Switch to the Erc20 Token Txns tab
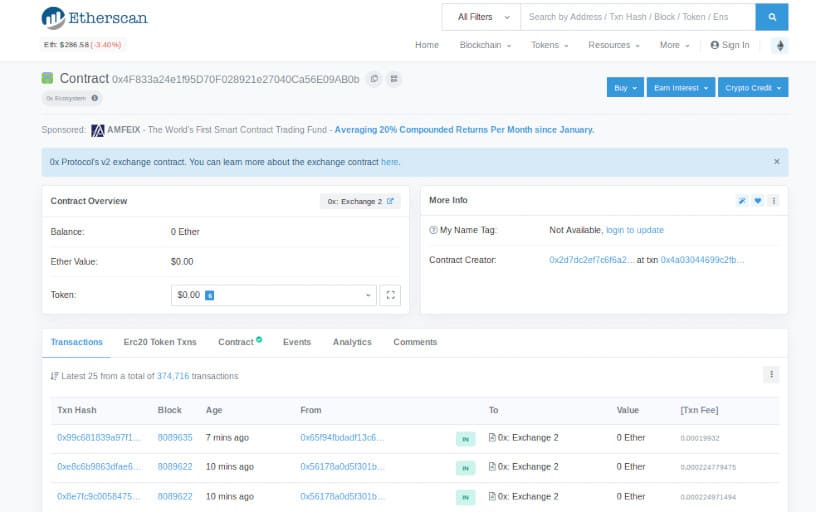 [x=160, y=342]
